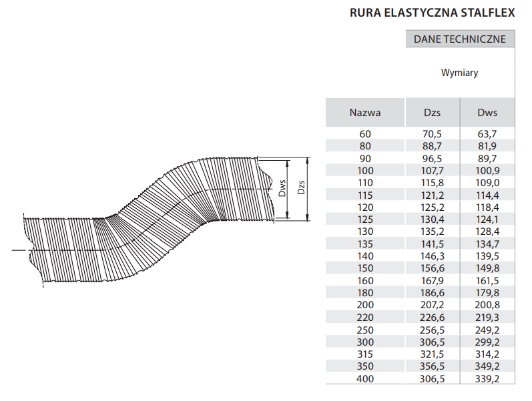Image resolution: width=532 pixels, height=401 pixels.
Task: Select name cell 125
Action: [x=365, y=220]
